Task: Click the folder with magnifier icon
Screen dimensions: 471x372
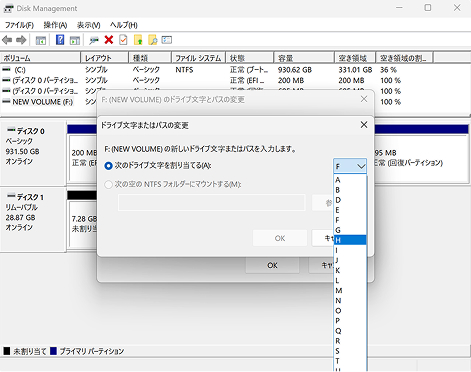Action: pos(153,40)
